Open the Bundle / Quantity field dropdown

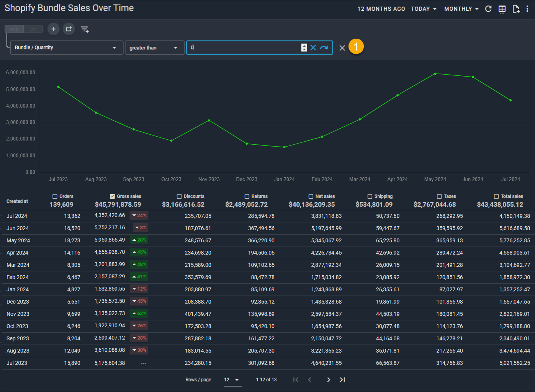tap(67, 47)
